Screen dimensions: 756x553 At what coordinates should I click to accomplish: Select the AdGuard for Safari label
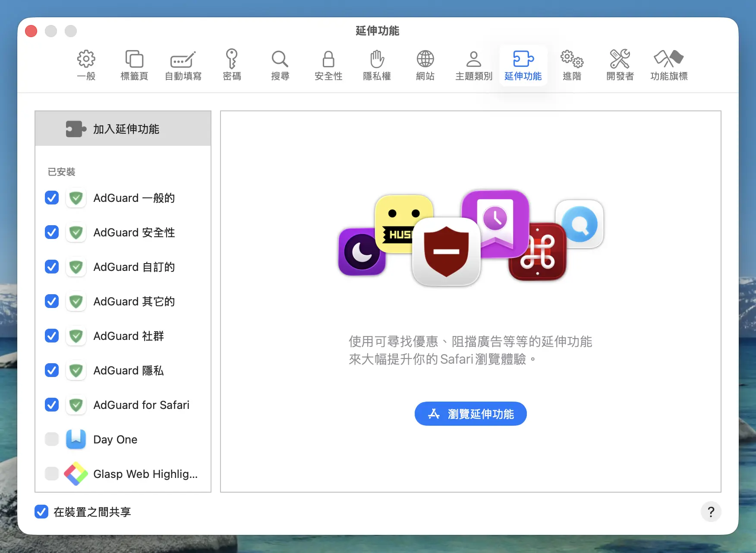(x=142, y=405)
